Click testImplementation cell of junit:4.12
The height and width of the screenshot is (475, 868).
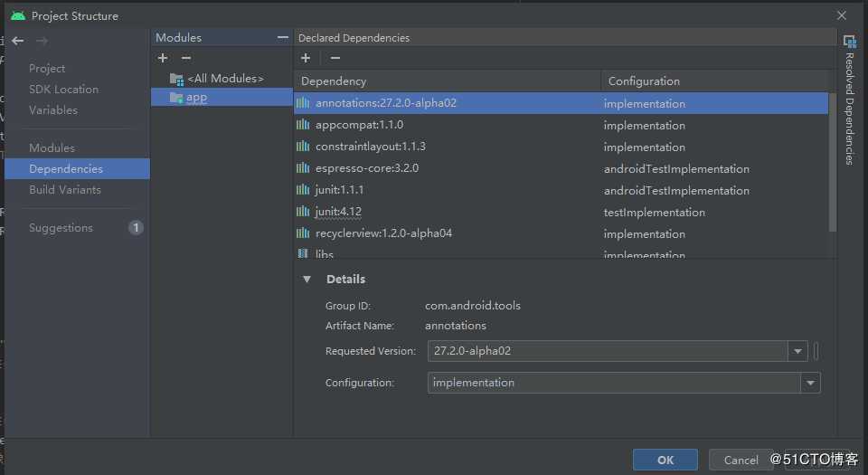655,212
